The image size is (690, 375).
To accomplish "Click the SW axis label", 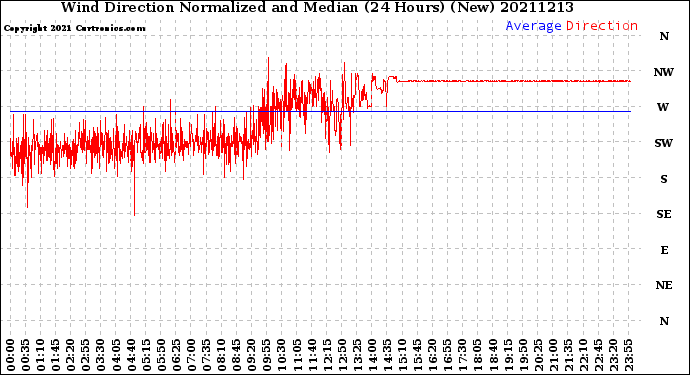I will tap(664, 143).
